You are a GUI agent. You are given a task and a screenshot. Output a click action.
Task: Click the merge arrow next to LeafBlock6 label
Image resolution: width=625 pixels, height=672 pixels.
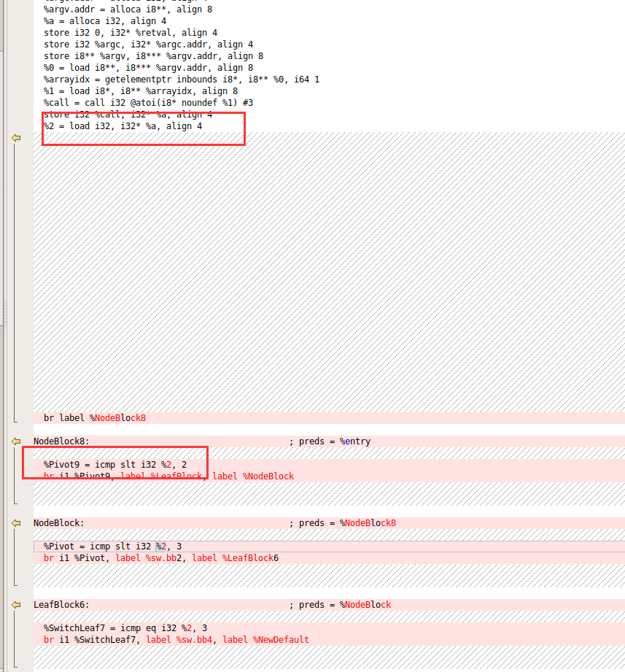16,604
